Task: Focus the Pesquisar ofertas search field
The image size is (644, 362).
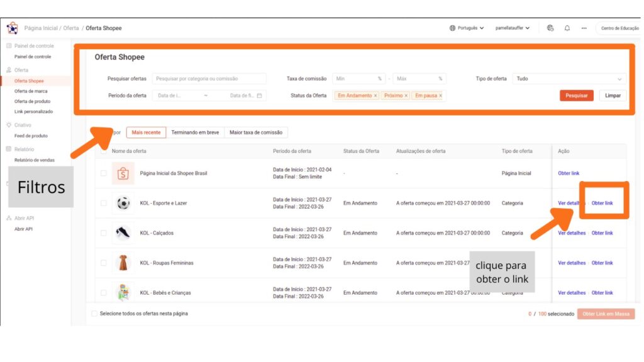Action: tap(209, 79)
